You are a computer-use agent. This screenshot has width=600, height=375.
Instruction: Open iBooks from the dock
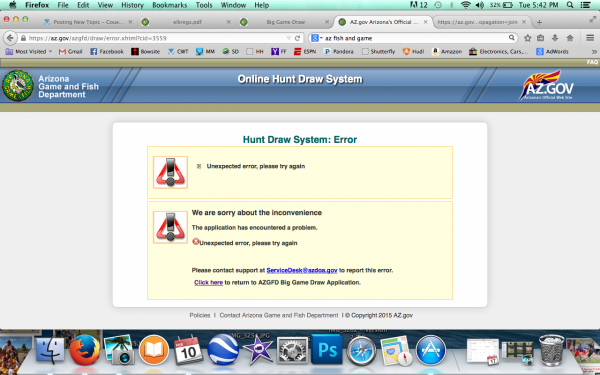[x=154, y=350]
